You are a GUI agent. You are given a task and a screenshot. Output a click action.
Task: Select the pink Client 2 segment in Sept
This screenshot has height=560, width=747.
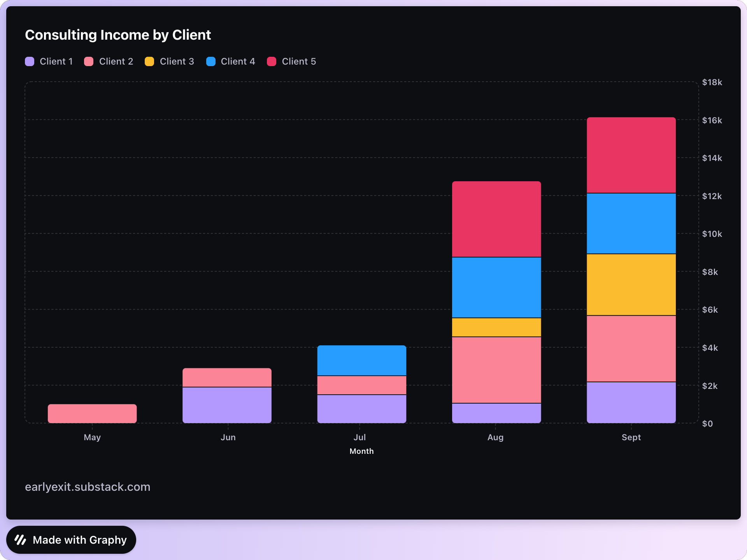click(631, 348)
